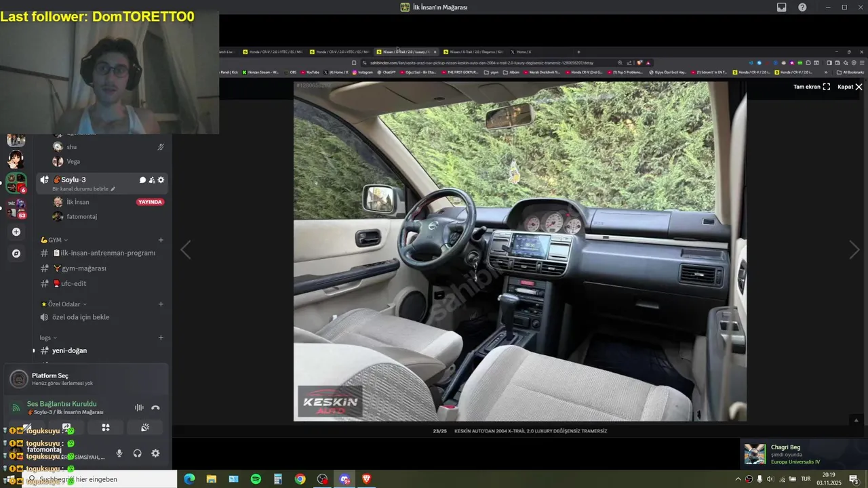Open Discord's Explore servers compass icon
This screenshot has height=488, width=868.
[16, 253]
